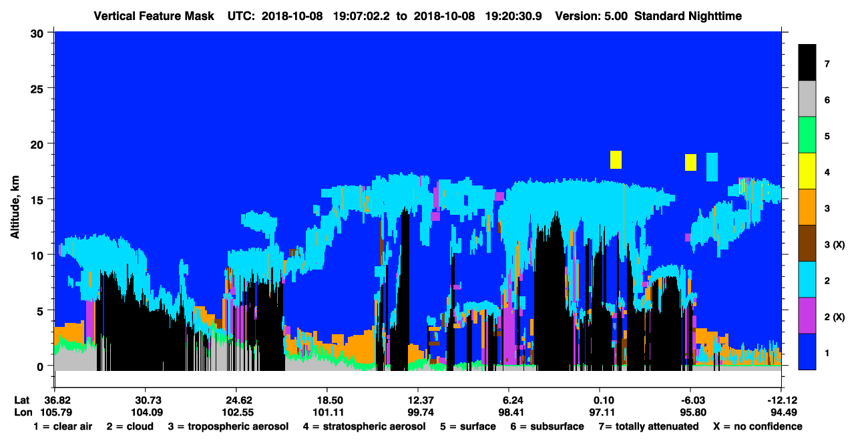The image size is (868, 445).
Task: Click 'Version: 5.00' in the title
Action: click(590, 16)
